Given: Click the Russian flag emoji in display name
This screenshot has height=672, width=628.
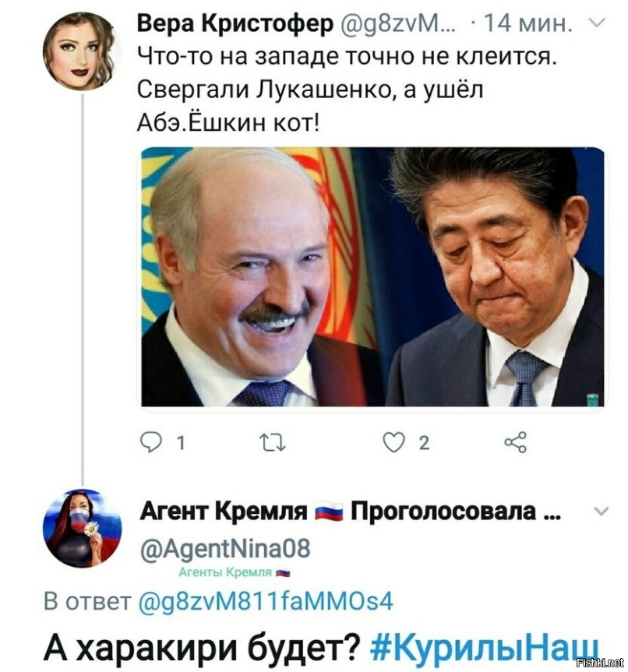Looking at the screenshot, I should [x=329, y=512].
